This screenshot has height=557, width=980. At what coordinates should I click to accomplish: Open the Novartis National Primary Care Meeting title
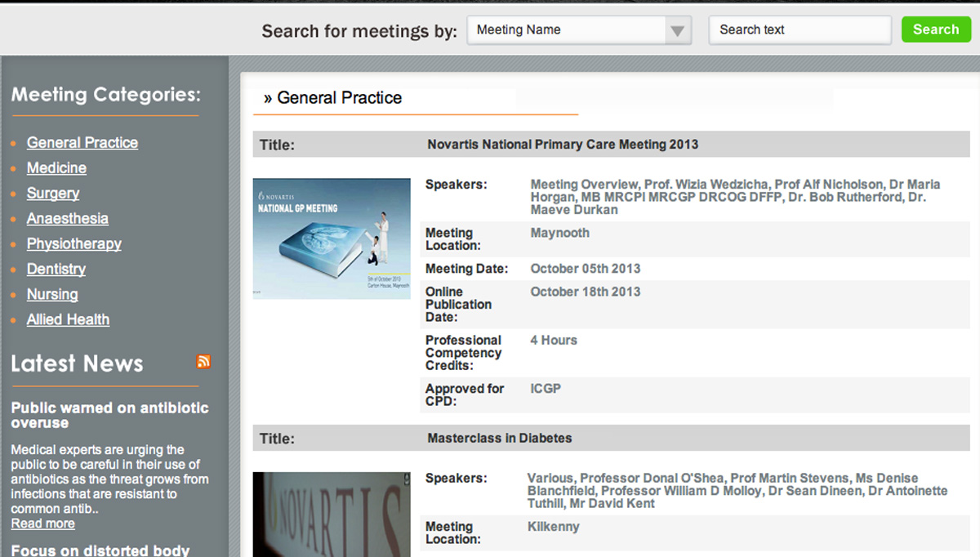tap(563, 145)
